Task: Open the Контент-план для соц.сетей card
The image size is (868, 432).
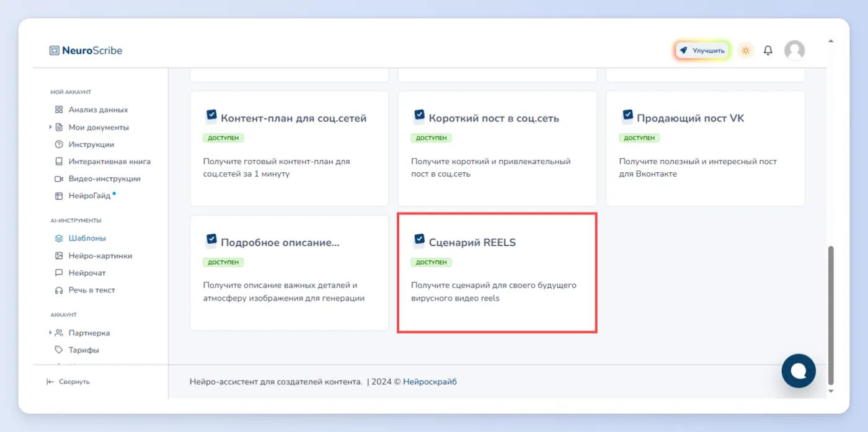Action: point(290,149)
